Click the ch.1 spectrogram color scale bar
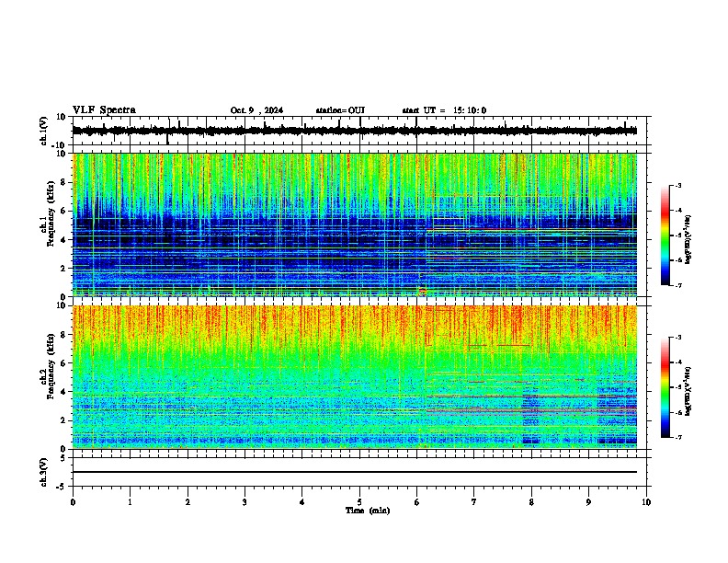This screenshot has height=563, width=728. pos(665,236)
